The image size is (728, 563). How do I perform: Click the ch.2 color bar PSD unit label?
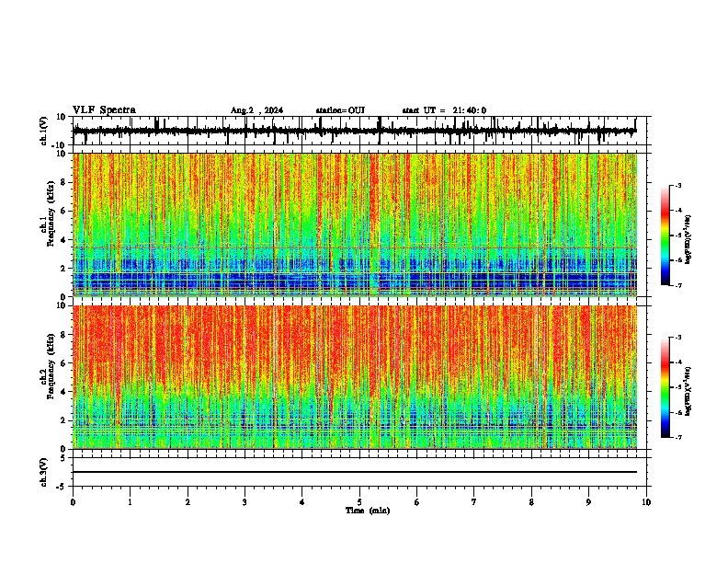(x=688, y=391)
